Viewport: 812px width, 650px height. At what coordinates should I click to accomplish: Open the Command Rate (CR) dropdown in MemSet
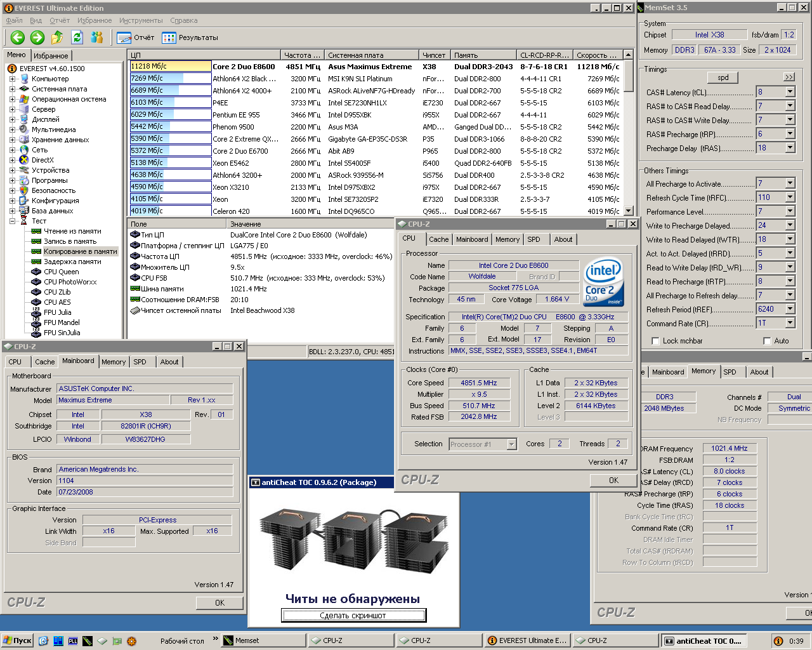pyautogui.click(x=790, y=323)
